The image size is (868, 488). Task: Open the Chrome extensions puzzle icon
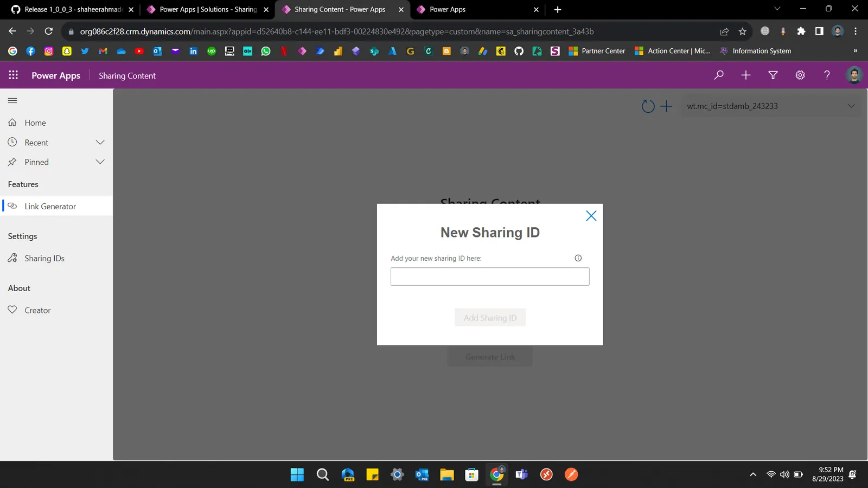pyautogui.click(x=801, y=31)
